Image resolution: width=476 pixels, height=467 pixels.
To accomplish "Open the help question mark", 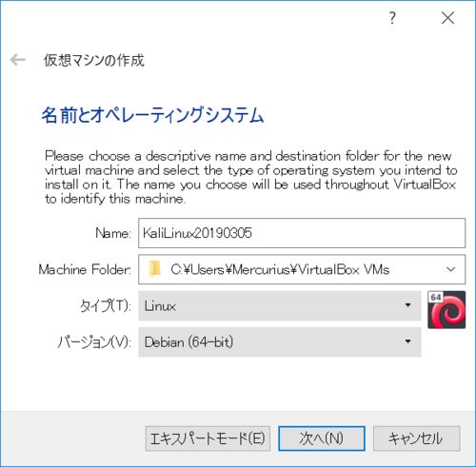I will (x=392, y=18).
